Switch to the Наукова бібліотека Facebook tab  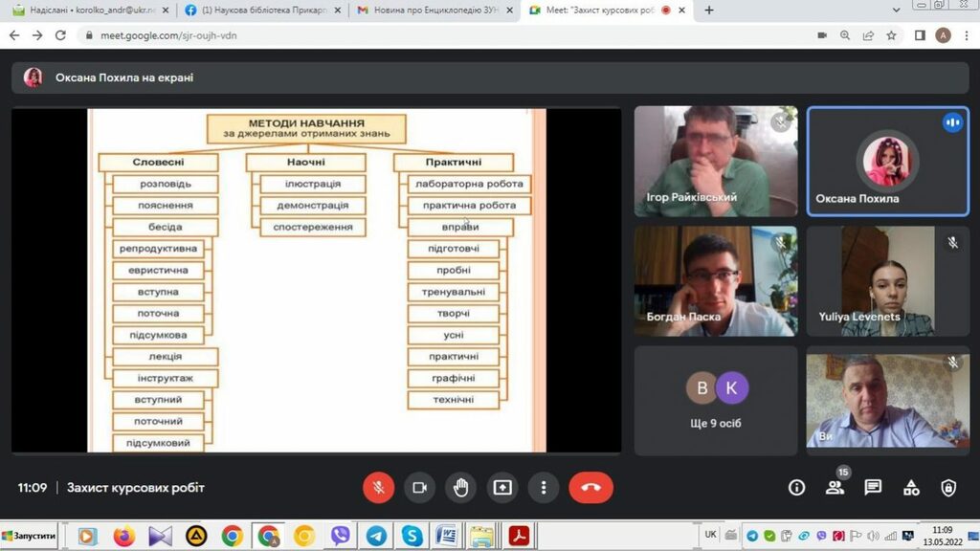pyautogui.click(x=260, y=11)
